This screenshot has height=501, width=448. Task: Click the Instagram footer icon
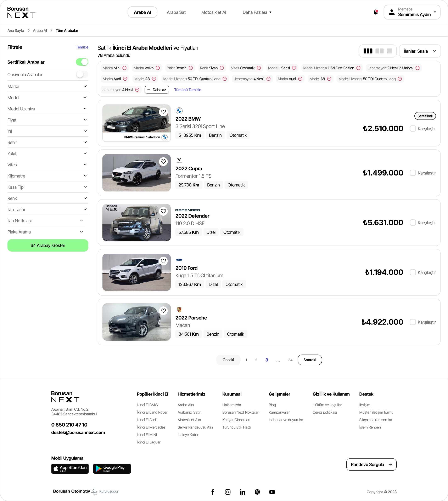point(228,492)
